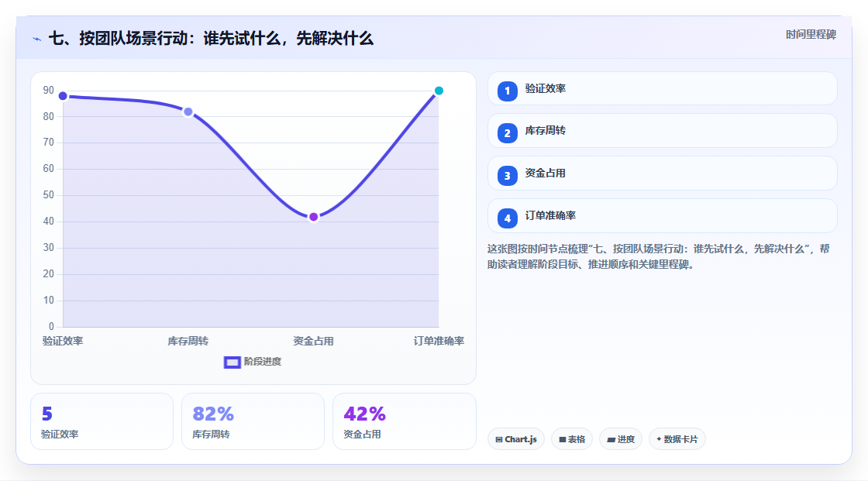Click the 5 验证效率 stat card

tap(102, 422)
